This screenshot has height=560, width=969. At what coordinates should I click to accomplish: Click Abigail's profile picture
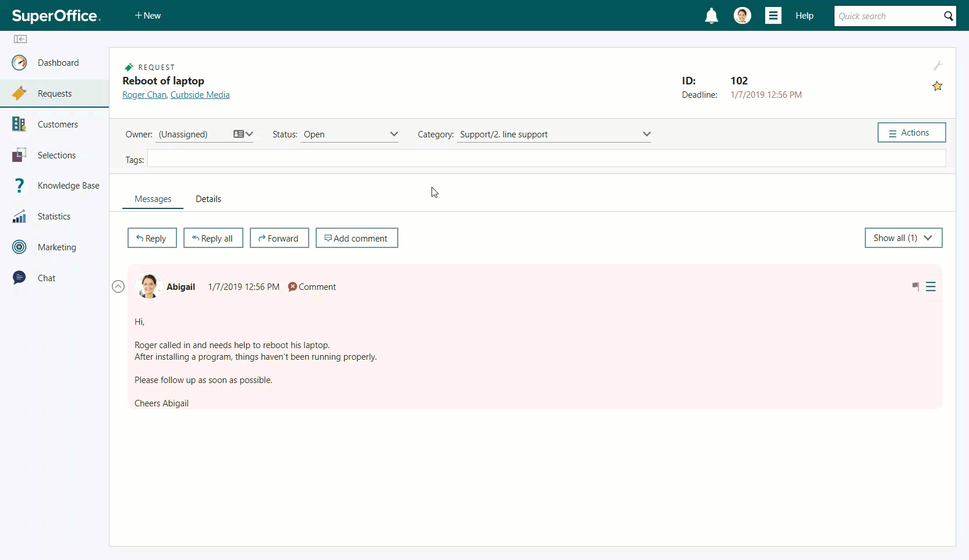148,286
